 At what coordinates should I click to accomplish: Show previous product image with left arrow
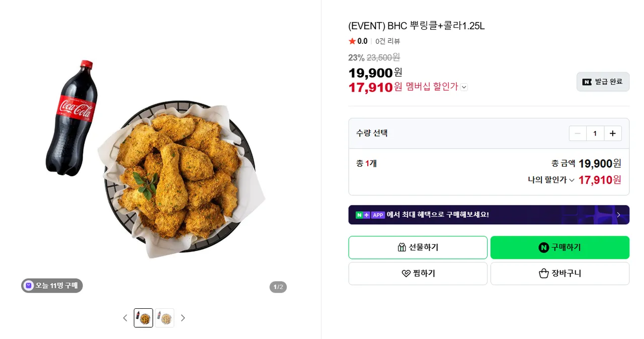(125, 318)
